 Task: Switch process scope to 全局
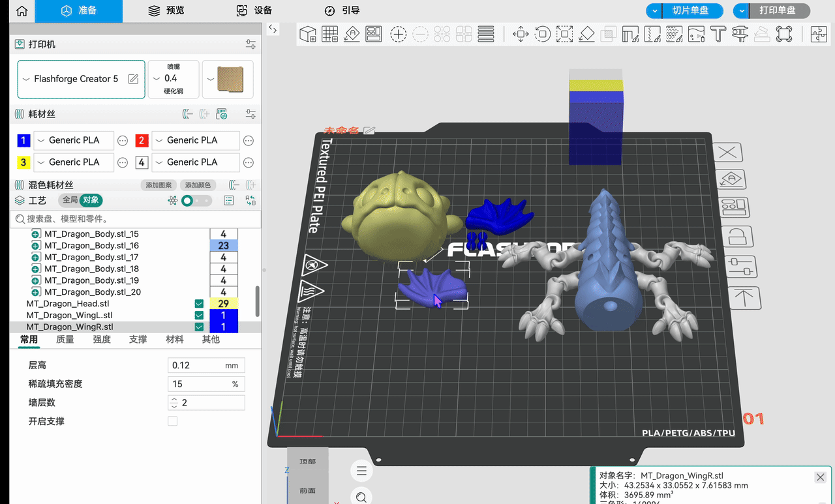click(69, 200)
